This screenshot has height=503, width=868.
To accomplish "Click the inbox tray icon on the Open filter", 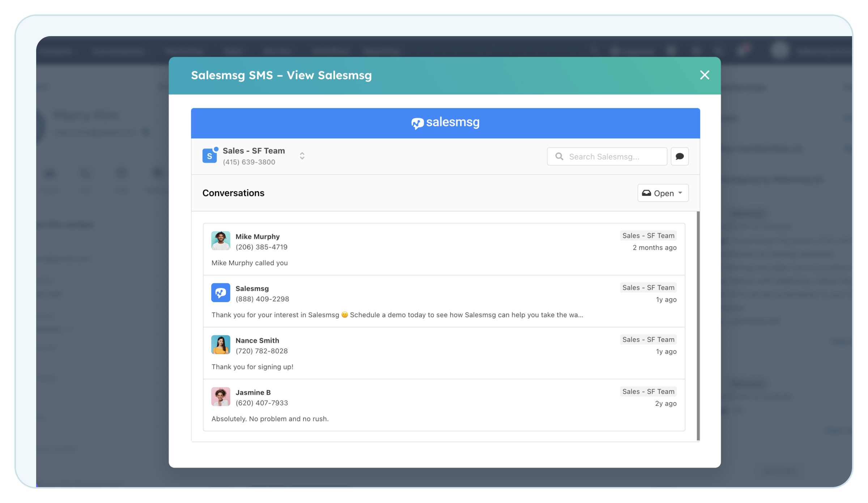I will tap(647, 193).
